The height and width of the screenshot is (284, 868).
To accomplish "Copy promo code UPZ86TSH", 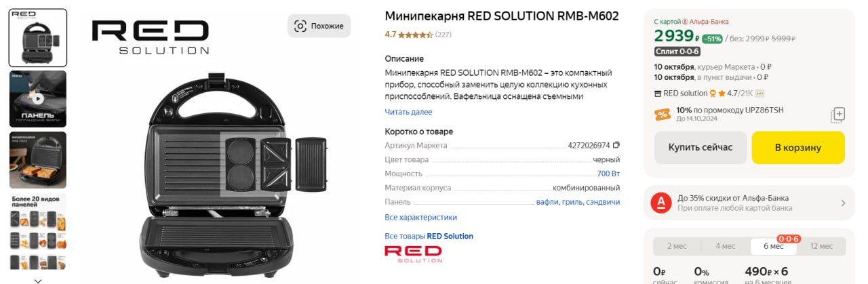I will point(837,115).
